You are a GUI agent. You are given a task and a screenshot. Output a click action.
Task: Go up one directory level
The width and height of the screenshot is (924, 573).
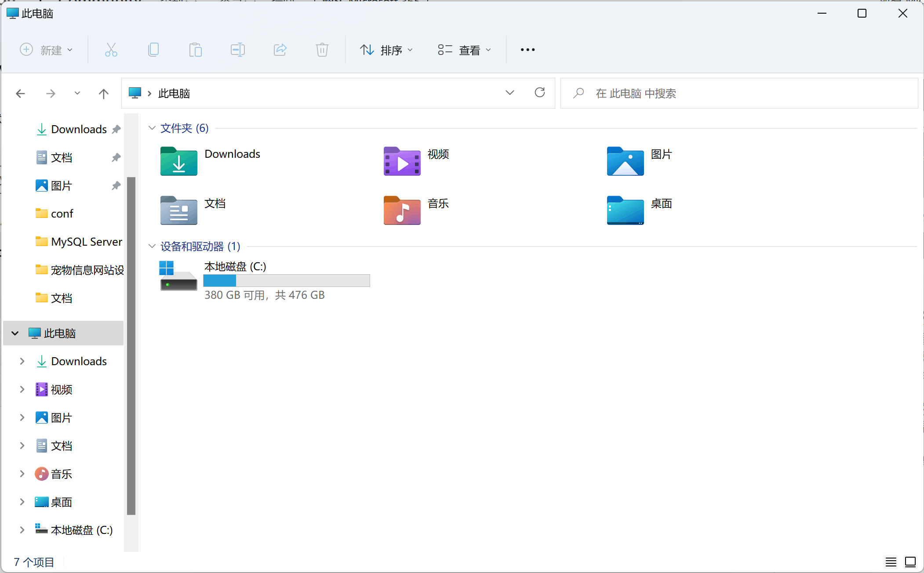pyautogui.click(x=104, y=93)
